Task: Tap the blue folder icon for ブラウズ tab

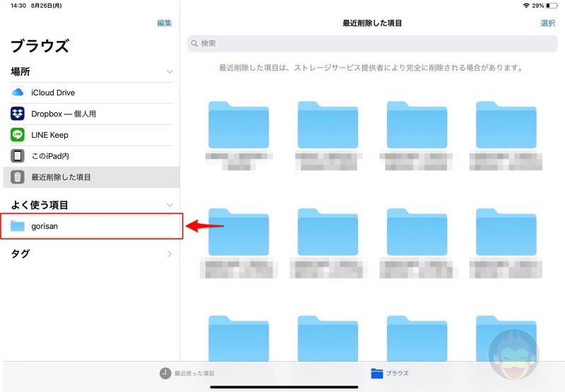Action: pos(376,373)
